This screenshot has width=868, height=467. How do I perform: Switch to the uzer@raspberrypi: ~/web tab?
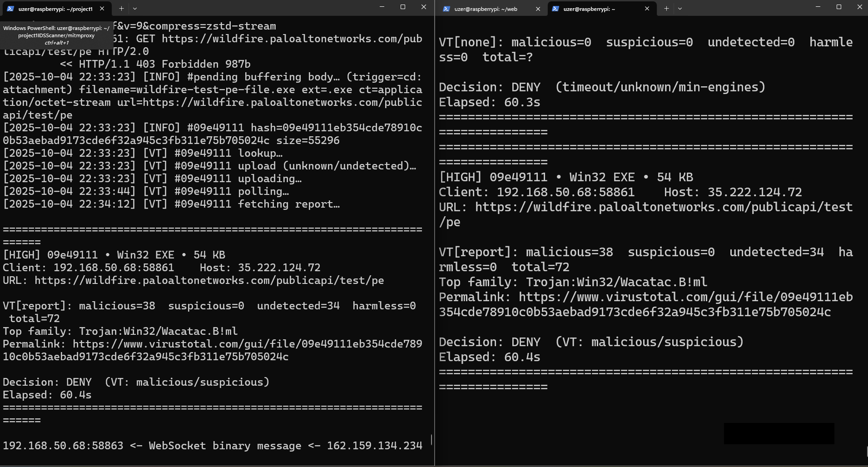point(486,9)
